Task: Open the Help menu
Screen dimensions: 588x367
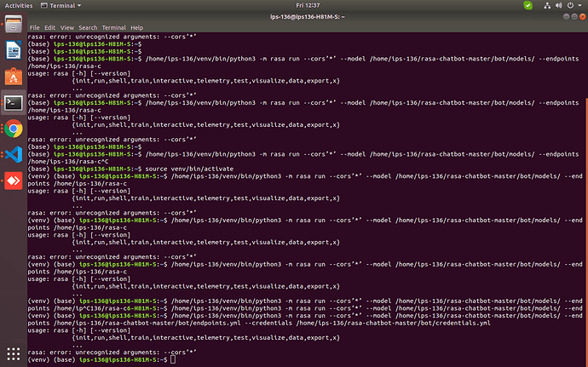Action: (137, 28)
